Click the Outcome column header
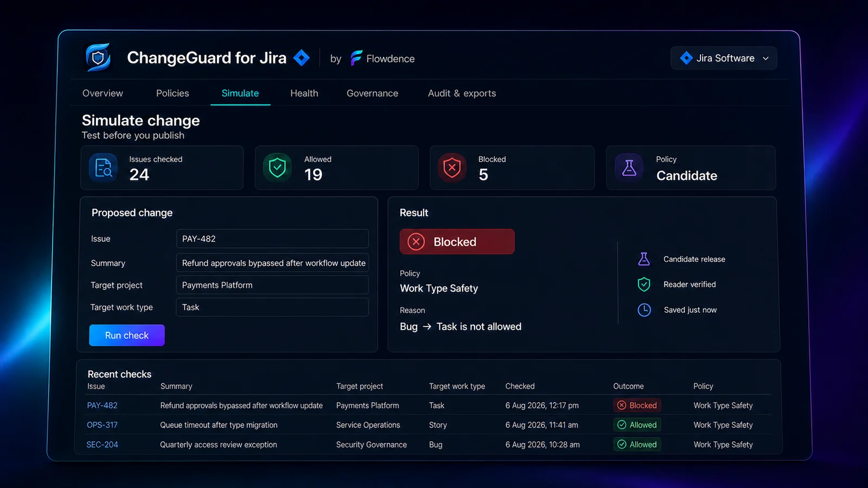Image resolution: width=868 pixels, height=488 pixels. click(x=628, y=386)
